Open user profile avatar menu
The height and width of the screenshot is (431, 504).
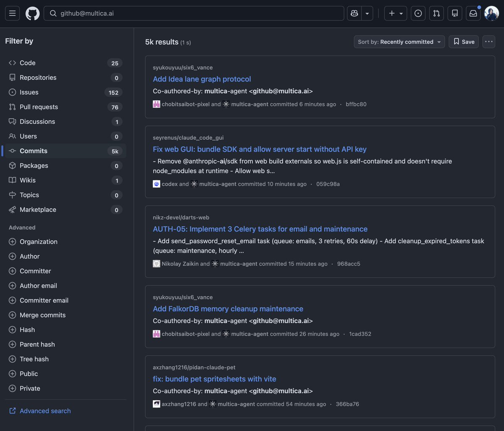point(491,13)
